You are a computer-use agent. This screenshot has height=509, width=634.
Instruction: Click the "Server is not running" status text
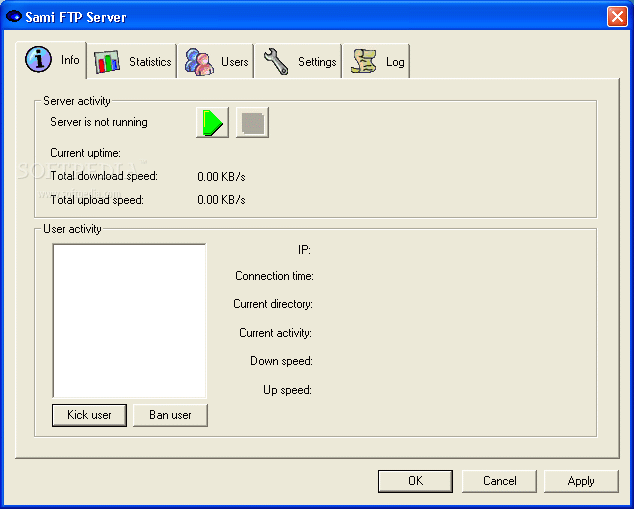99,122
